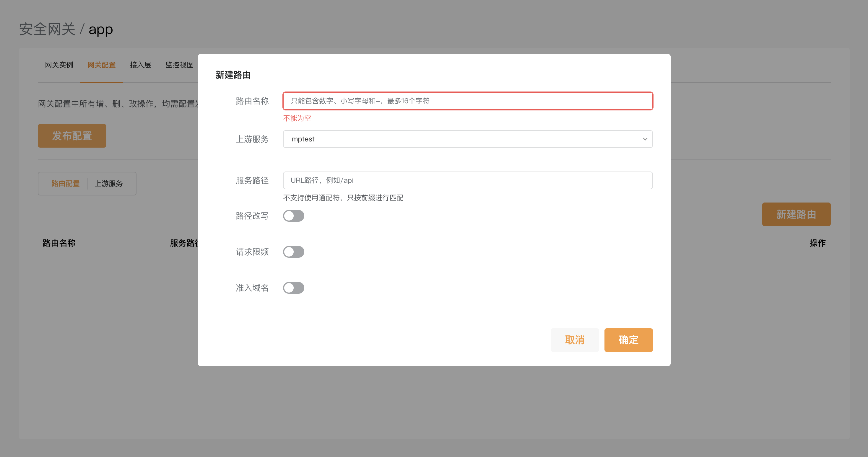
Task: Select the 网关配置 tab
Action: [x=101, y=65]
